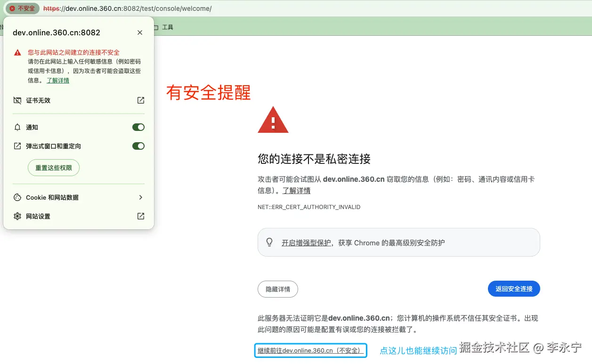Click the red warning triangle in popup

point(17,53)
